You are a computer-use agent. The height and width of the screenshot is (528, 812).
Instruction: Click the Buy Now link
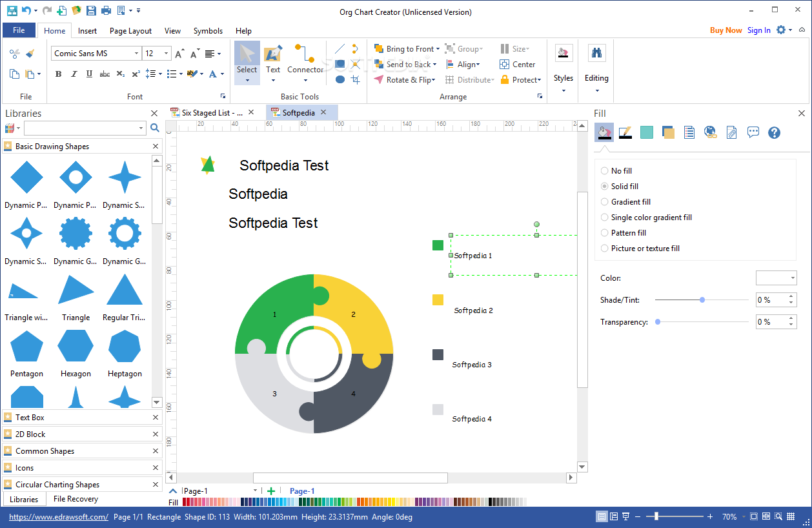coord(726,30)
